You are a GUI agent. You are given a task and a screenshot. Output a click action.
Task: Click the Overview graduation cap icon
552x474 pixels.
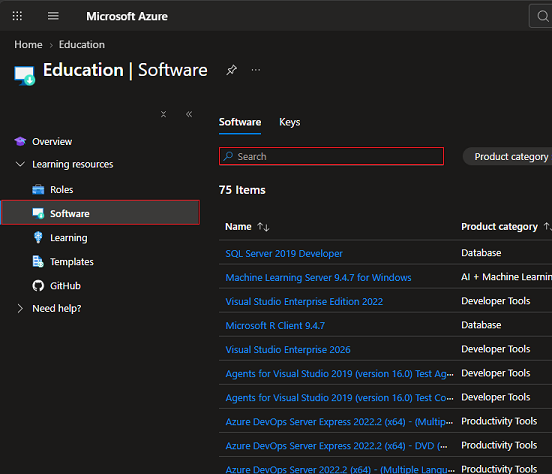pyautogui.click(x=20, y=141)
